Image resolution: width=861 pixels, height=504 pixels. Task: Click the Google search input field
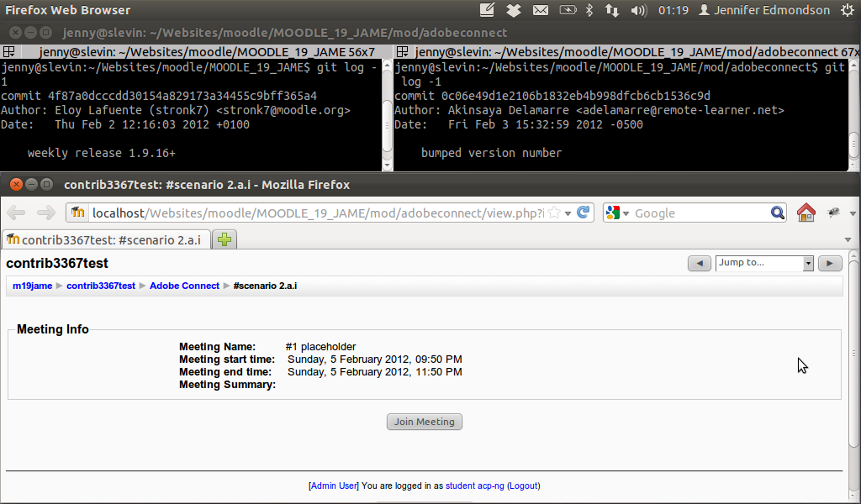click(701, 213)
